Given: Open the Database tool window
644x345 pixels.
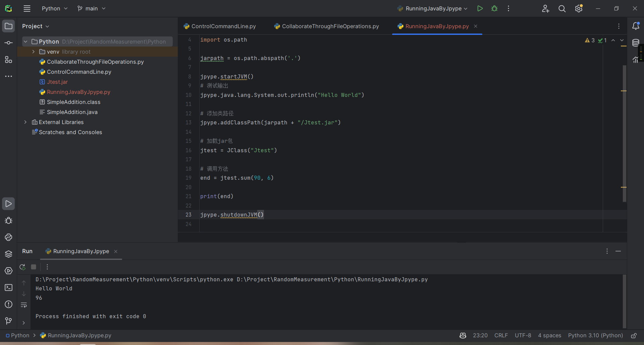Looking at the screenshot, I should [x=636, y=43].
